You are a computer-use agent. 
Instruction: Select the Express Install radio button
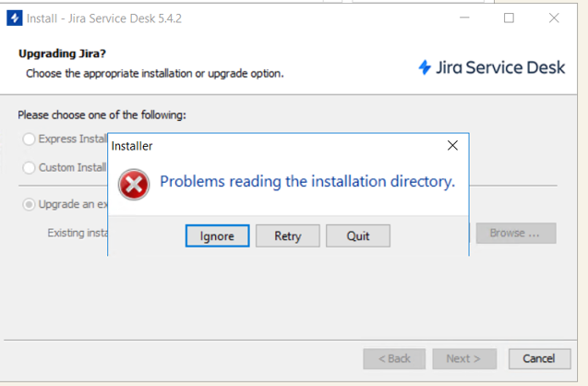pyautogui.click(x=29, y=139)
